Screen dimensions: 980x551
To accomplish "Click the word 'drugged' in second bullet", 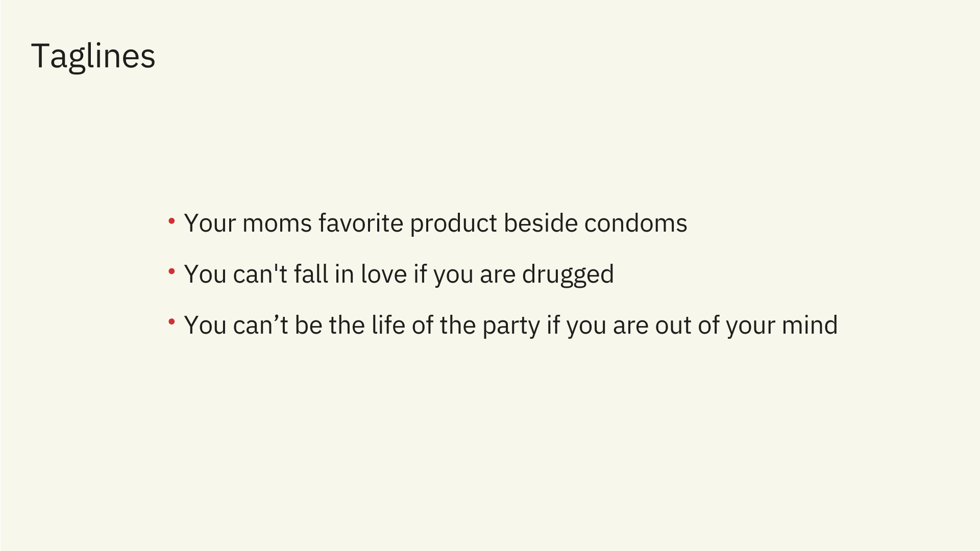I will coord(568,275).
